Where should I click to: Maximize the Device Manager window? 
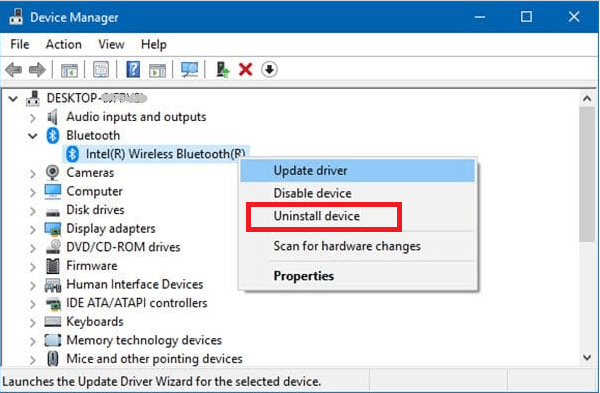pyautogui.click(x=526, y=17)
